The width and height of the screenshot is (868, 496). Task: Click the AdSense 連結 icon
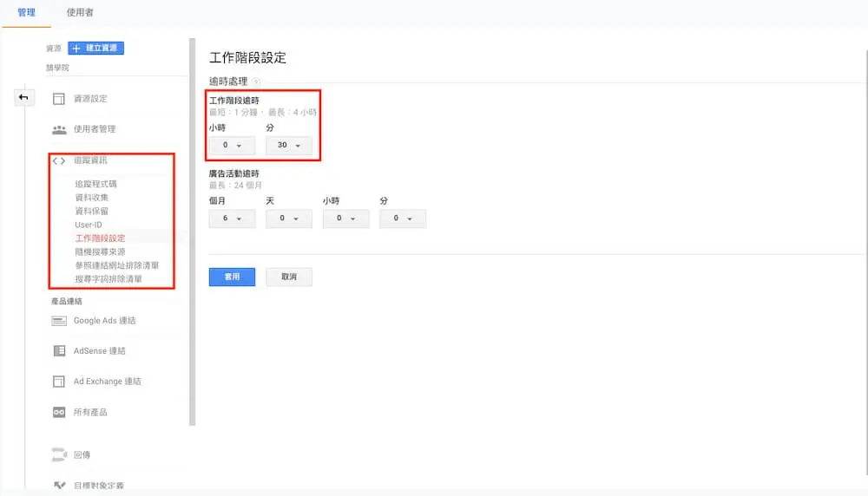click(x=59, y=351)
